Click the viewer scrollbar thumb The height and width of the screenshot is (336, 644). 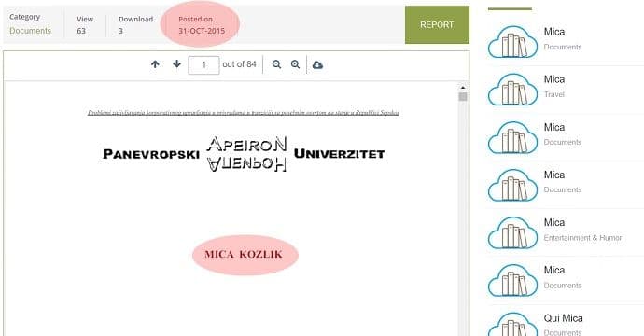pos(463,97)
